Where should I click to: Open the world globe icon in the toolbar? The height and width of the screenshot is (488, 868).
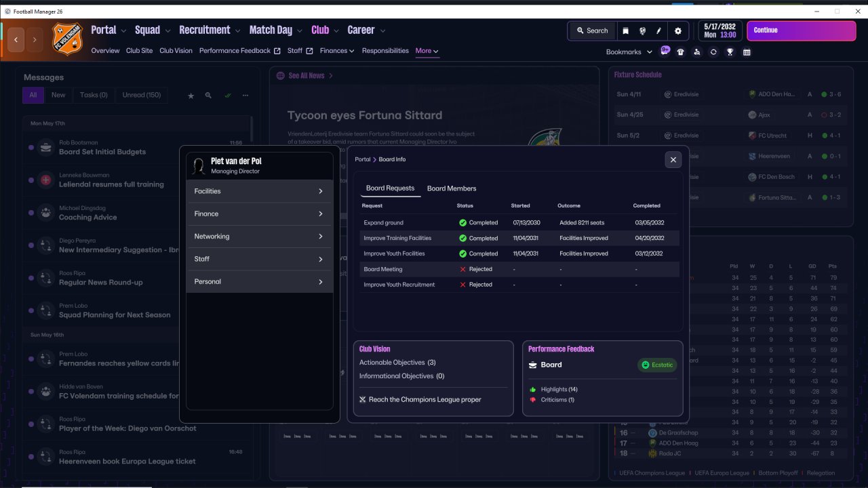click(x=642, y=30)
